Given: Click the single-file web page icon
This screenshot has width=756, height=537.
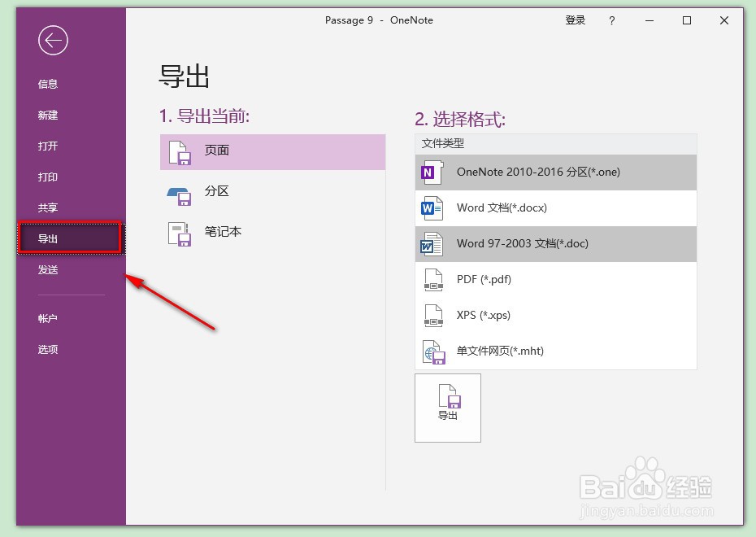Looking at the screenshot, I should coord(434,352).
